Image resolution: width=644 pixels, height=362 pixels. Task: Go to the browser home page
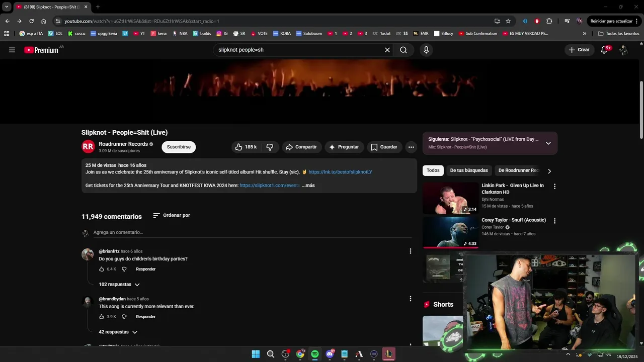(x=44, y=21)
